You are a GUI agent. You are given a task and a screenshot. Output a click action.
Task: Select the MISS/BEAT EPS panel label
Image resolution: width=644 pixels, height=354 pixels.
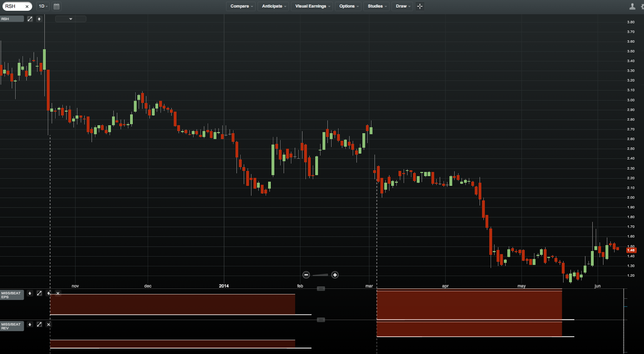coord(12,295)
